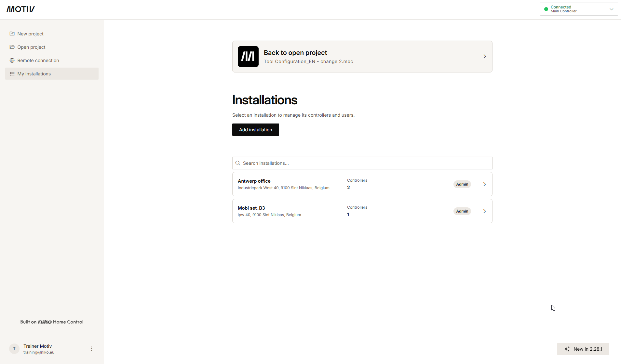Click the green Connected status dot

coord(546,9)
